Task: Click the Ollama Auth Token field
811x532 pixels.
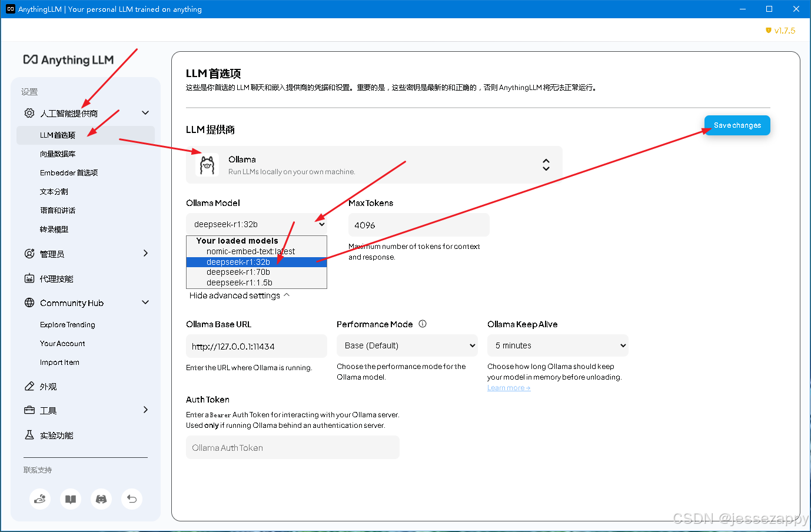Action: 293,447
